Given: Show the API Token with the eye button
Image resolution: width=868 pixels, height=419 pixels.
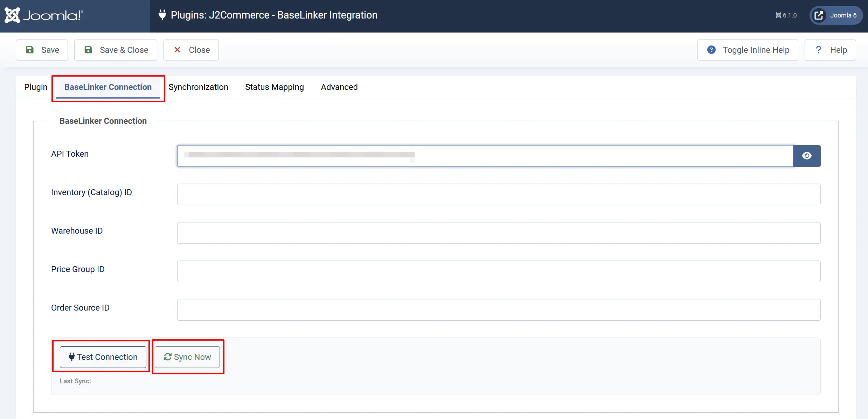Looking at the screenshot, I should (807, 156).
